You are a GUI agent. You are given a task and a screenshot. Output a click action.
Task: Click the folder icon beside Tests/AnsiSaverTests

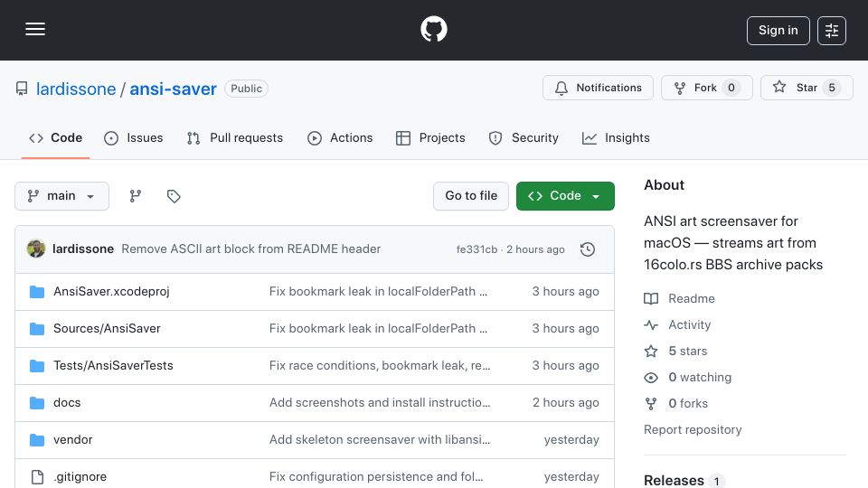point(37,366)
